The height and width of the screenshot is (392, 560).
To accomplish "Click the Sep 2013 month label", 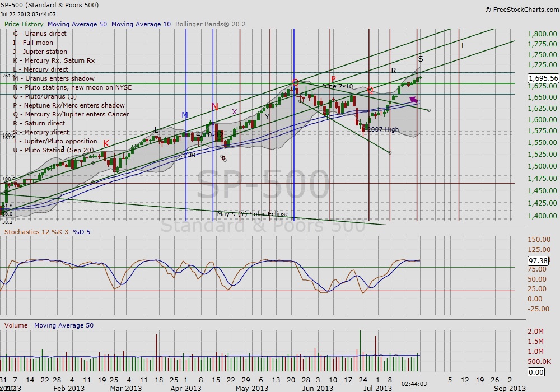I will coord(510,388).
